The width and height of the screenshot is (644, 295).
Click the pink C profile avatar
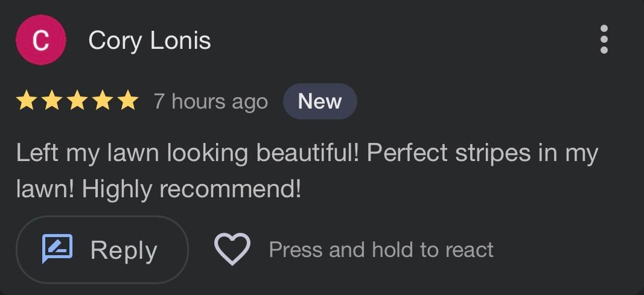(x=40, y=40)
